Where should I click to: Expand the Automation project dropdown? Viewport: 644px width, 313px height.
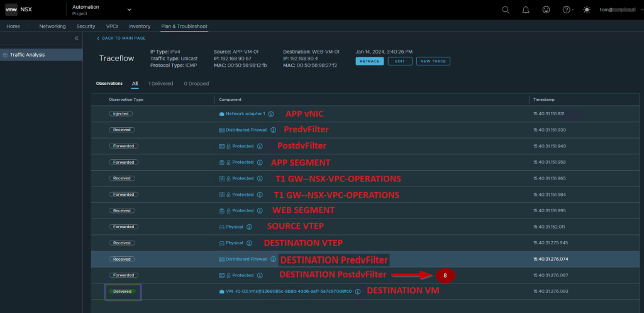click(130, 10)
